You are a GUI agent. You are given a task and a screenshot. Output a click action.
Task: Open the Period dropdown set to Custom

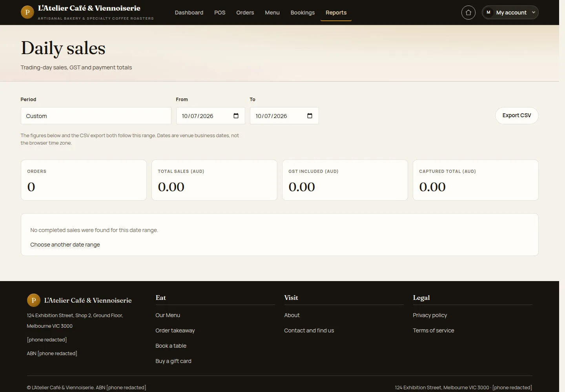[96, 116]
